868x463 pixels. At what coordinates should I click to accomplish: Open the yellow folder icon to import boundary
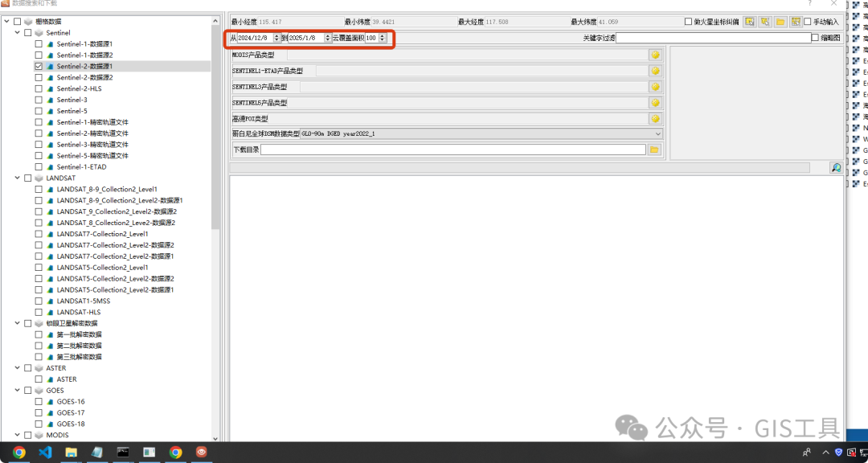(x=781, y=22)
